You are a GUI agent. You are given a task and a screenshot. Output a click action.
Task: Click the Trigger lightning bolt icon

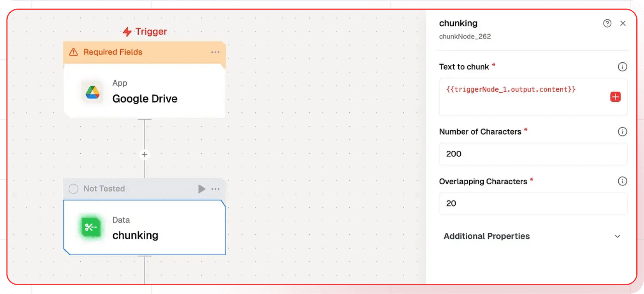coord(127,32)
